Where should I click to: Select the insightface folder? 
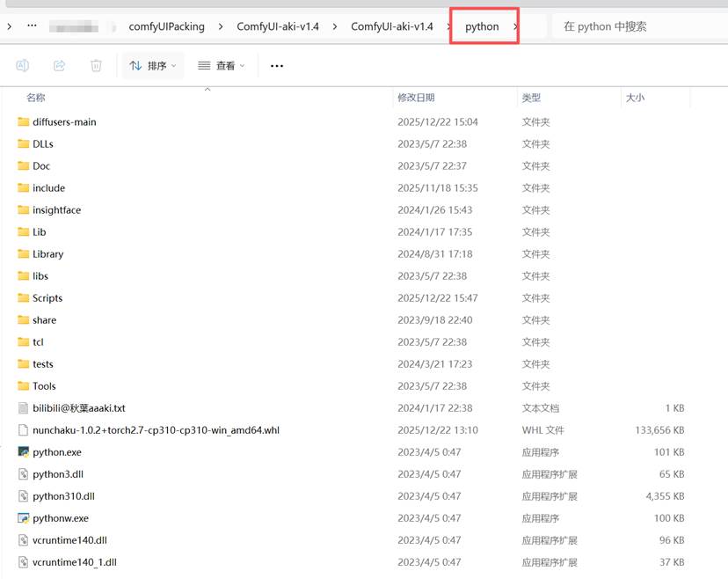(x=56, y=210)
